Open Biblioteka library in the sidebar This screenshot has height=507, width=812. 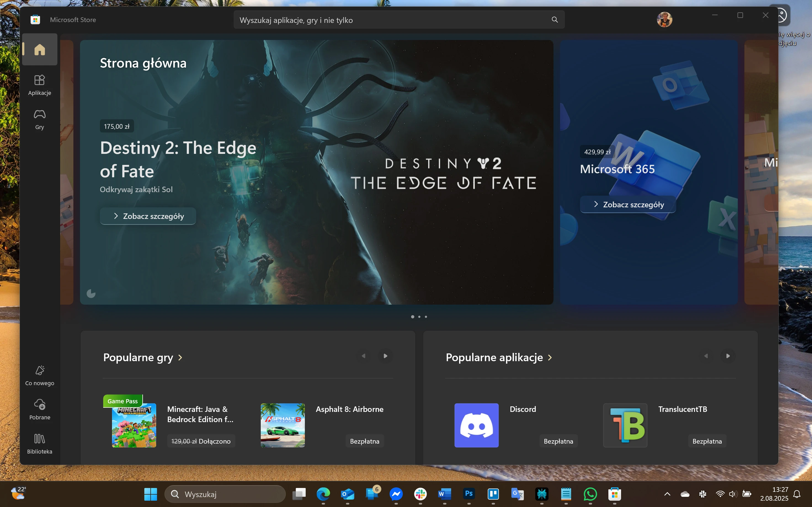tap(40, 444)
